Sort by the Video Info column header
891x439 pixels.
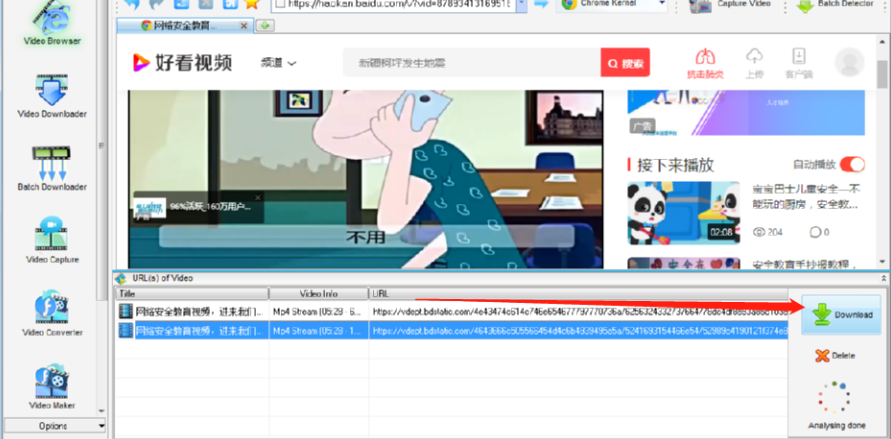tap(319, 294)
